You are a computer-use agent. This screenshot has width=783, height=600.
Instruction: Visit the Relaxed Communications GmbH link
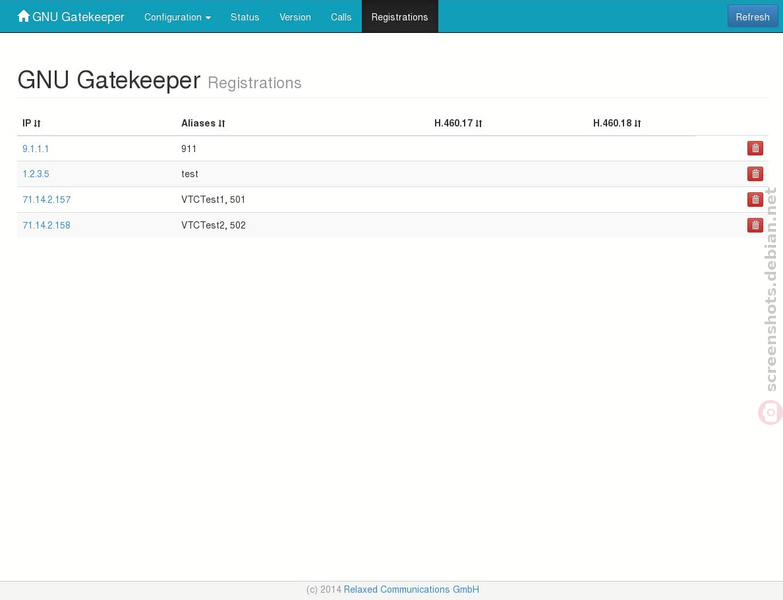pos(411,590)
